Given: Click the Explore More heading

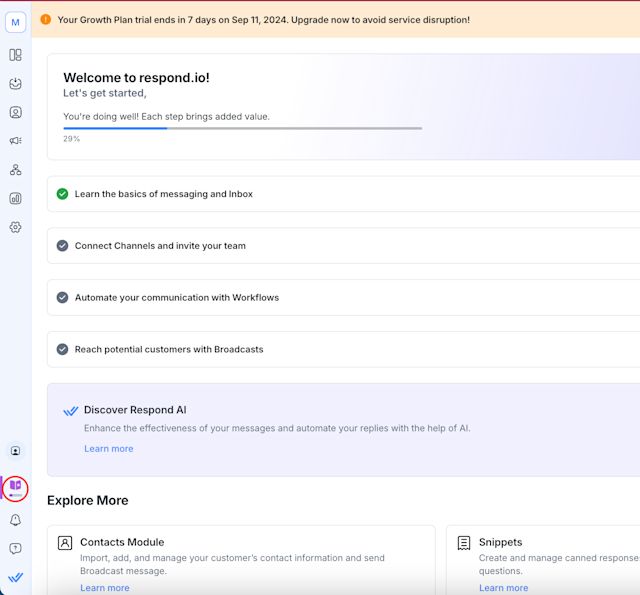Looking at the screenshot, I should (88, 500).
